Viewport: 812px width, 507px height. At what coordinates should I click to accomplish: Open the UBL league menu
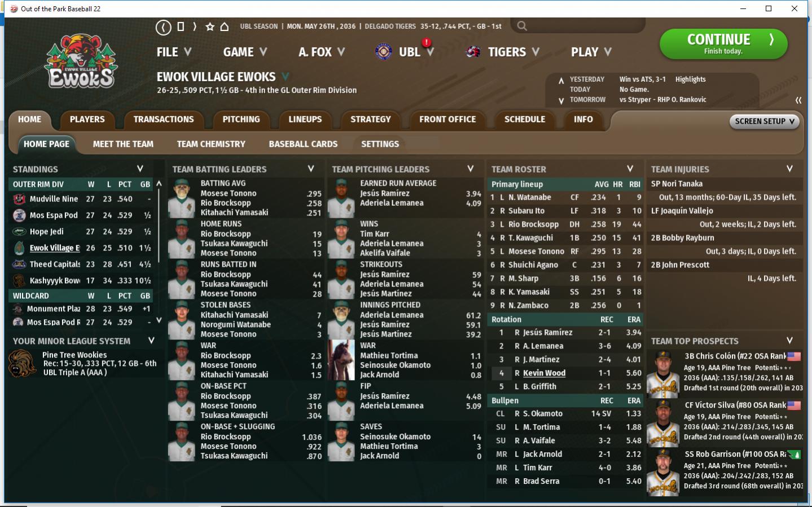(416, 52)
